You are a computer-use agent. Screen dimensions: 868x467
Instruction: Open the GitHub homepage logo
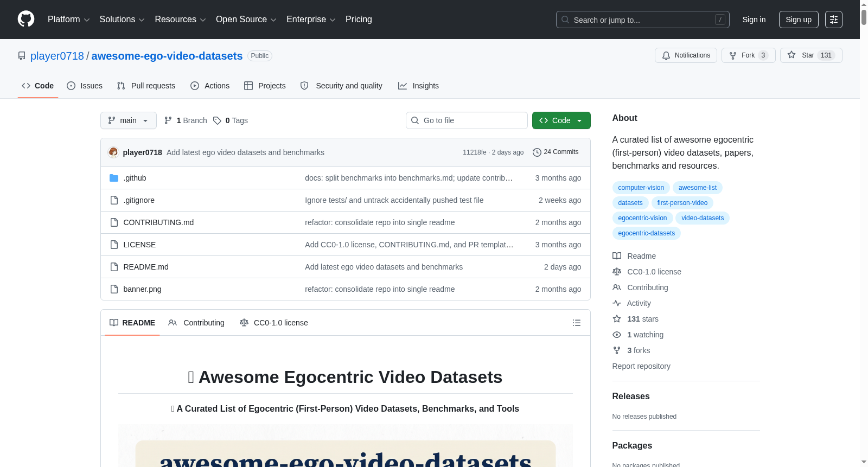click(x=26, y=19)
